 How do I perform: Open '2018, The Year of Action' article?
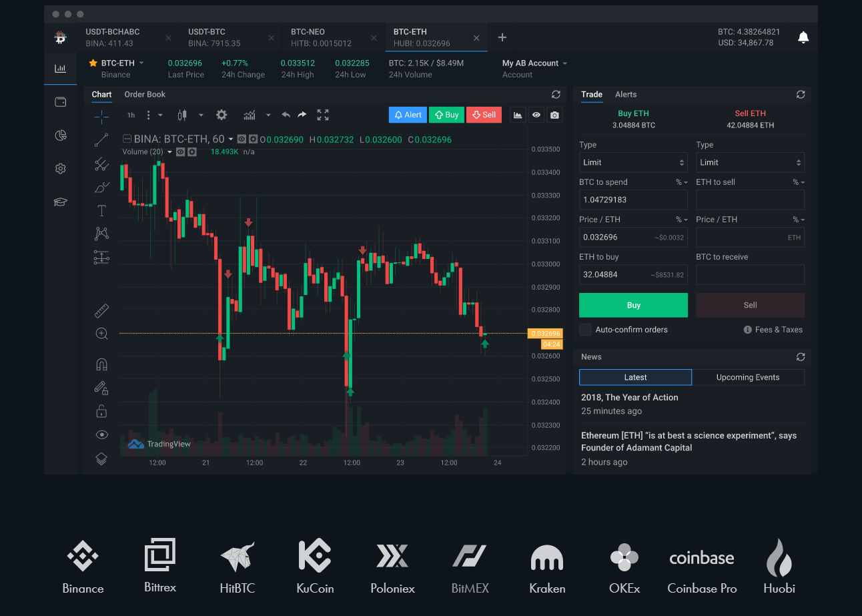630,397
